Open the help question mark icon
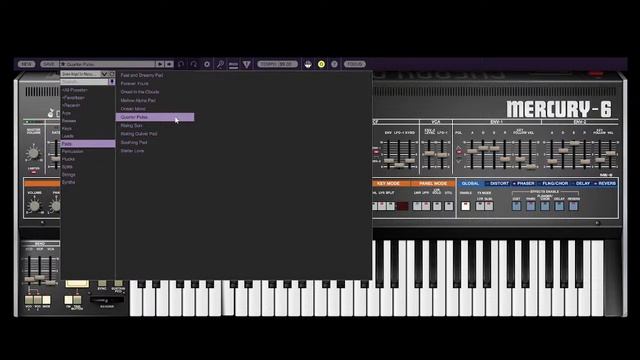 tap(334, 64)
